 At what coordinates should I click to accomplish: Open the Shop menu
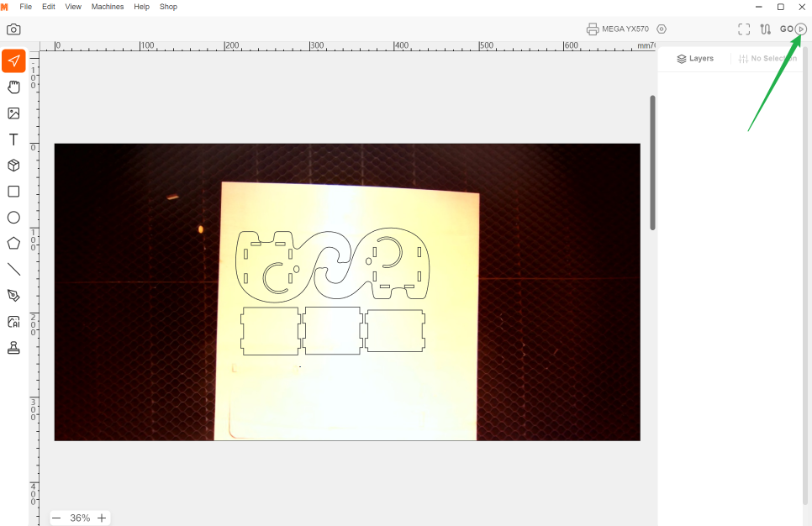[x=168, y=7]
